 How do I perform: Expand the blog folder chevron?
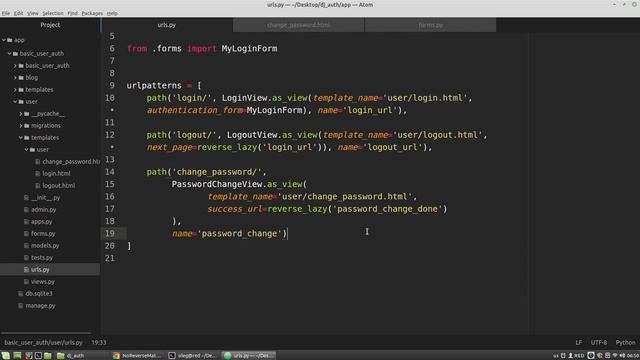click(15, 78)
